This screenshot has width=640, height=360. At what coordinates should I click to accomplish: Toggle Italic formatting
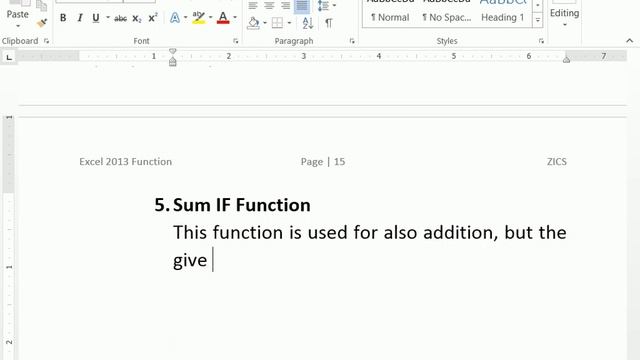point(80,18)
